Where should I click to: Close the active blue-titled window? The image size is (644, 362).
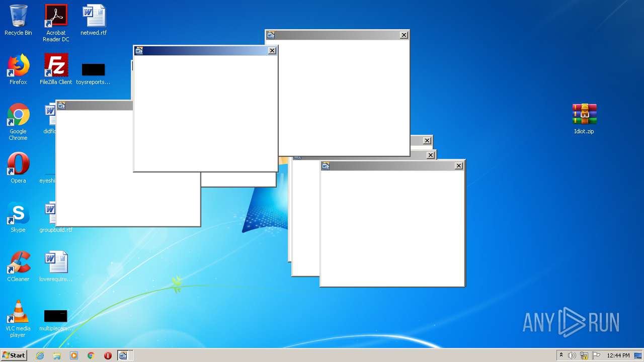click(272, 50)
